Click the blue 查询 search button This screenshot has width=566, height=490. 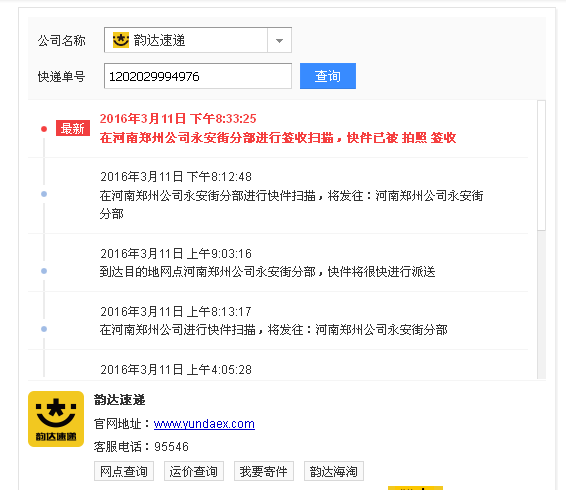[328, 76]
